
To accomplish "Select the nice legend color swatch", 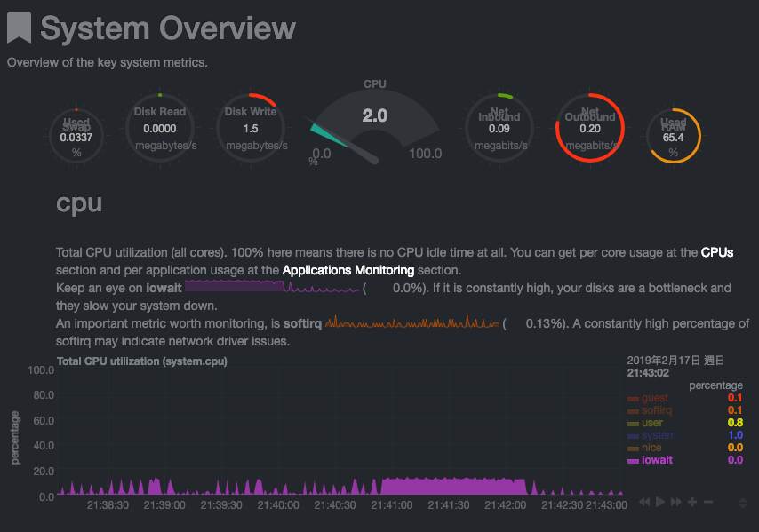I will pos(633,449).
